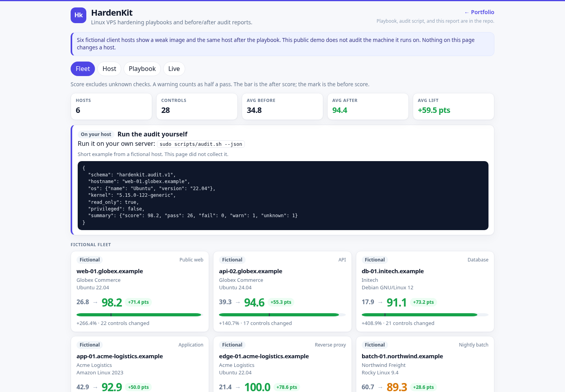
Task: Open the db-01.initech.example host card
Action: point(425,292)
